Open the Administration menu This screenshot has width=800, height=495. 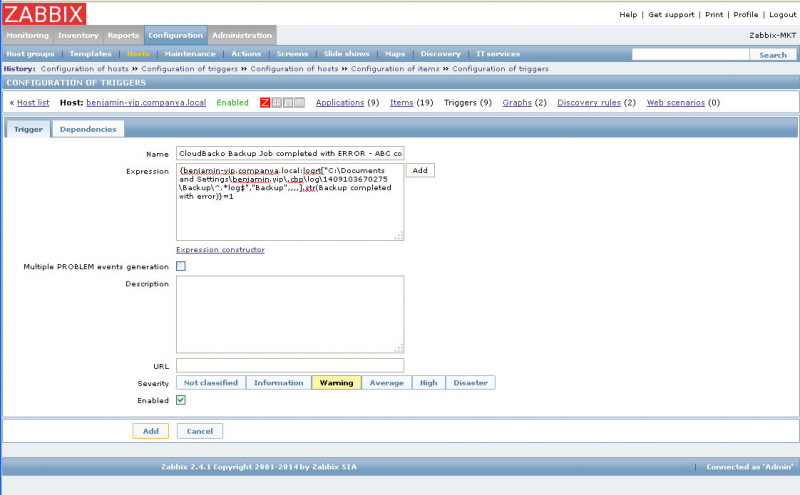(241, 35)
